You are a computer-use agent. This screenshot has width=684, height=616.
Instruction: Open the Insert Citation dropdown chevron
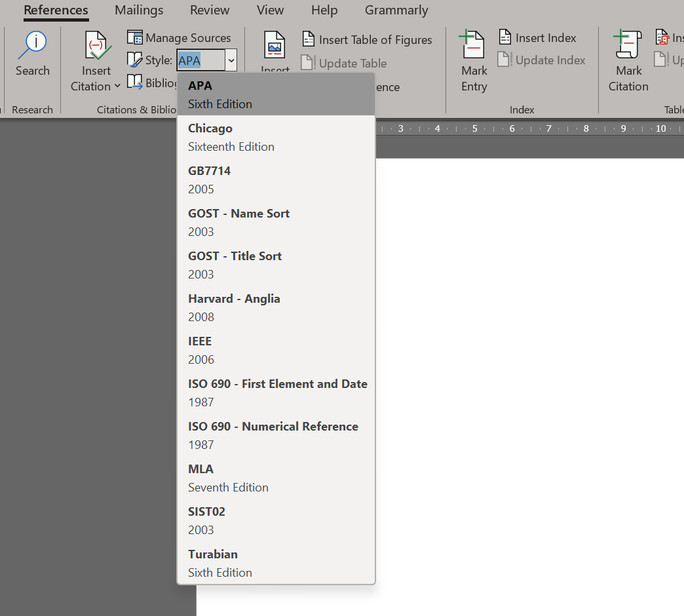click(x=117, y=87)
